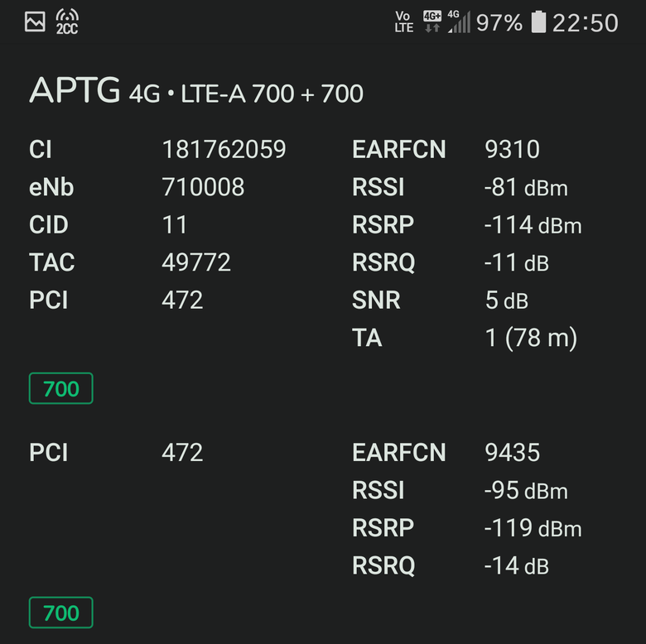The image size is (646, 644).
Task: Tap the TAC value 49772
Action: pos(196,262)
